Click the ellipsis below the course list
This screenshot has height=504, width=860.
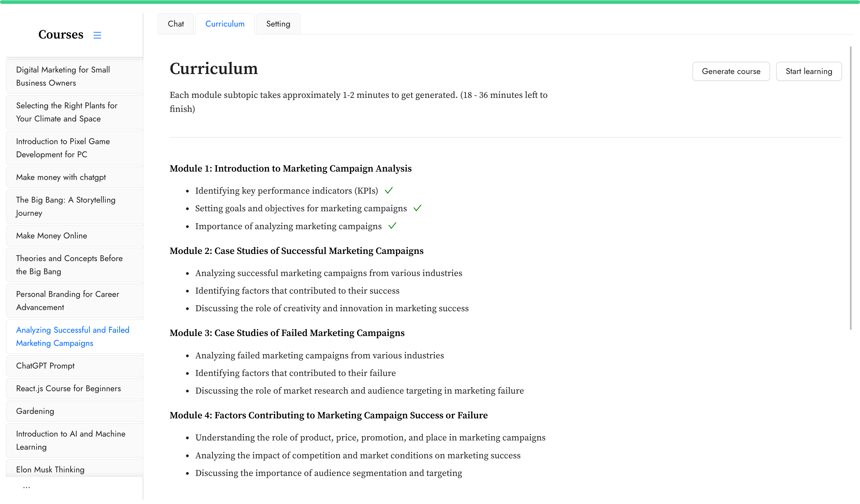point(27,488)
